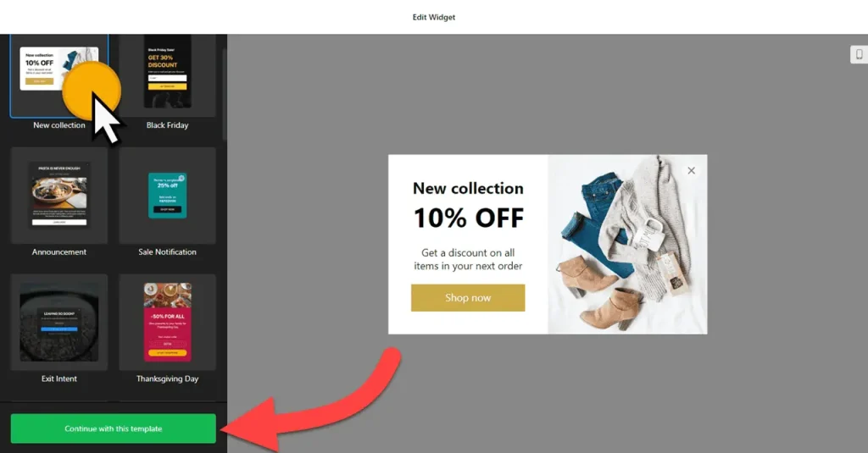Screen dimensions: 868x453
Task: Select the New collection template thumbnail
Action: [58, 75]
